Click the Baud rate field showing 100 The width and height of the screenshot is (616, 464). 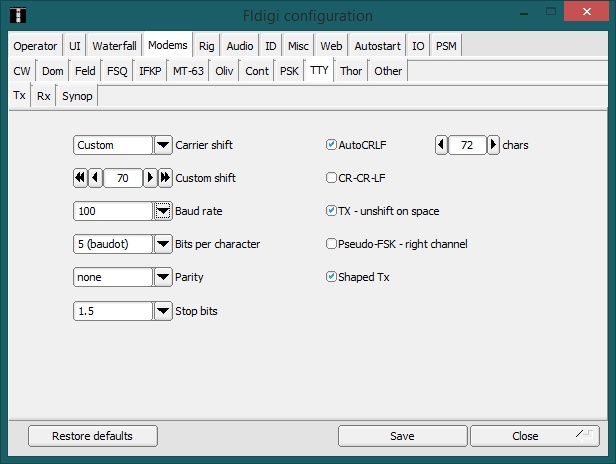click(x=113, y=211)
